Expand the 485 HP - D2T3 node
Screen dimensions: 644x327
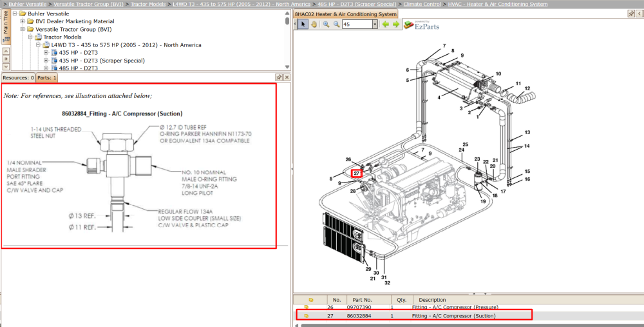click(x=46, y=68)
